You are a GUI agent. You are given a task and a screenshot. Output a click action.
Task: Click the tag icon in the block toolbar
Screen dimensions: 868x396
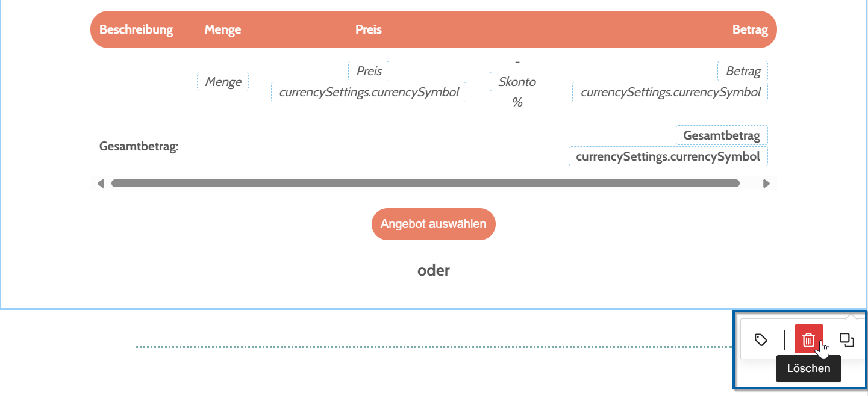click(x=761, y=340)
